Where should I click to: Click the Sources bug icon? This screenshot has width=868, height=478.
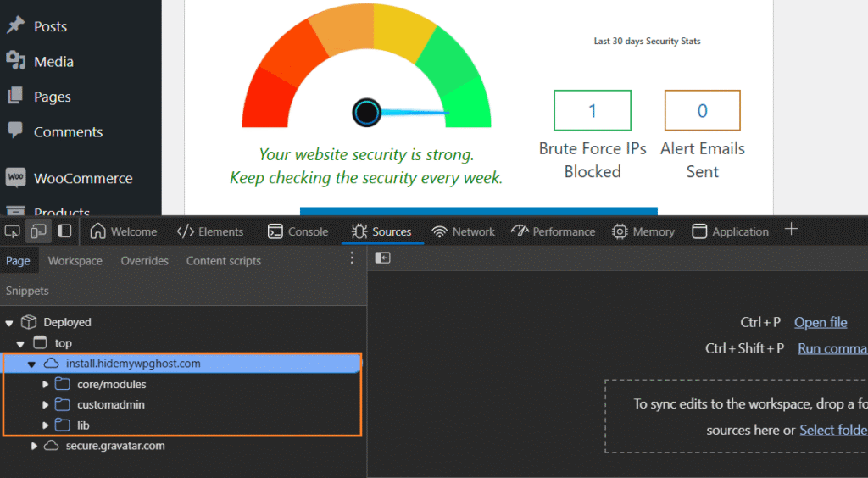coord(359,231)
